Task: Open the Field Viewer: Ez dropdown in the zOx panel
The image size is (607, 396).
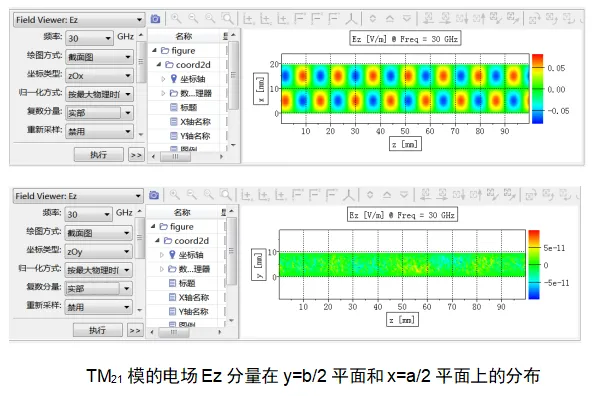Action: click(x=79, y=19)
